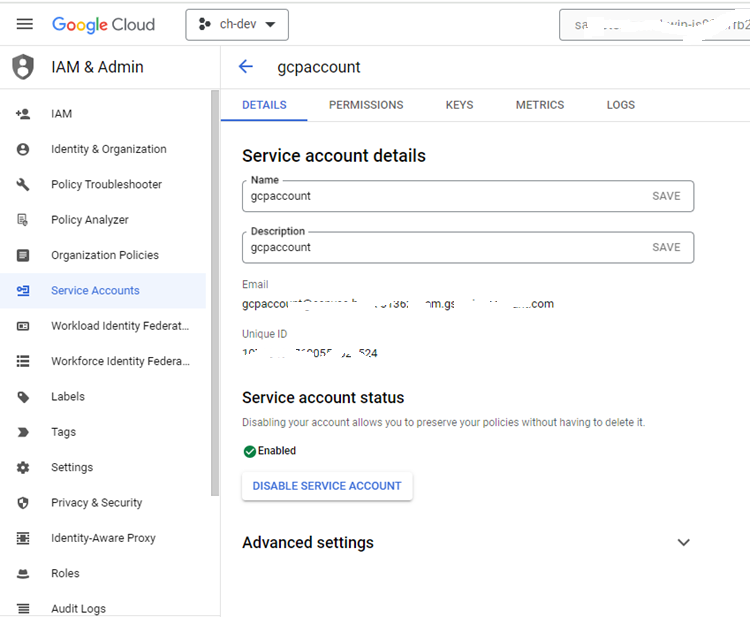This screenshot has width=750, height=617.
Task: Click the IAM add-person icon in sidebar
Action: tap(23, 114)
